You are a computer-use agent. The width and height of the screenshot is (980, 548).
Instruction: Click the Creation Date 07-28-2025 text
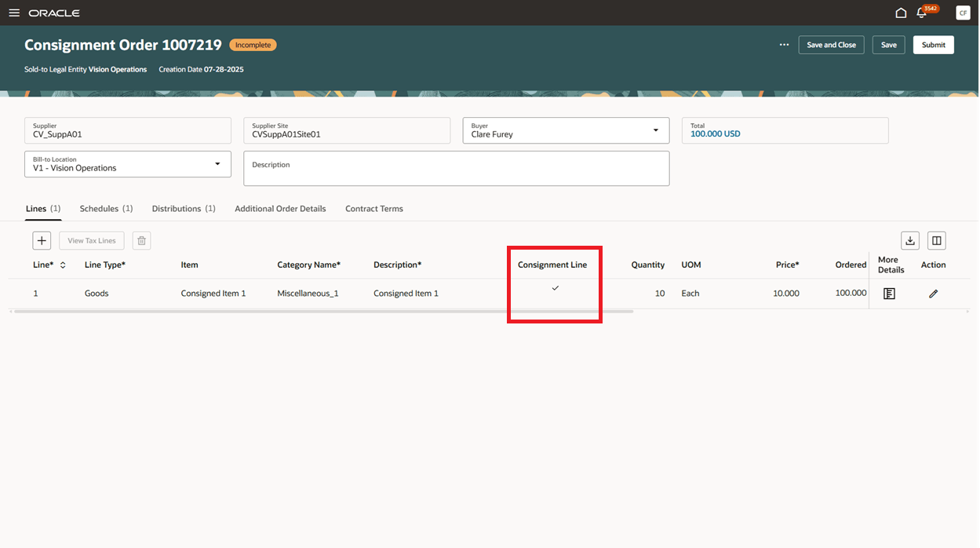click(x=201, y=70)
